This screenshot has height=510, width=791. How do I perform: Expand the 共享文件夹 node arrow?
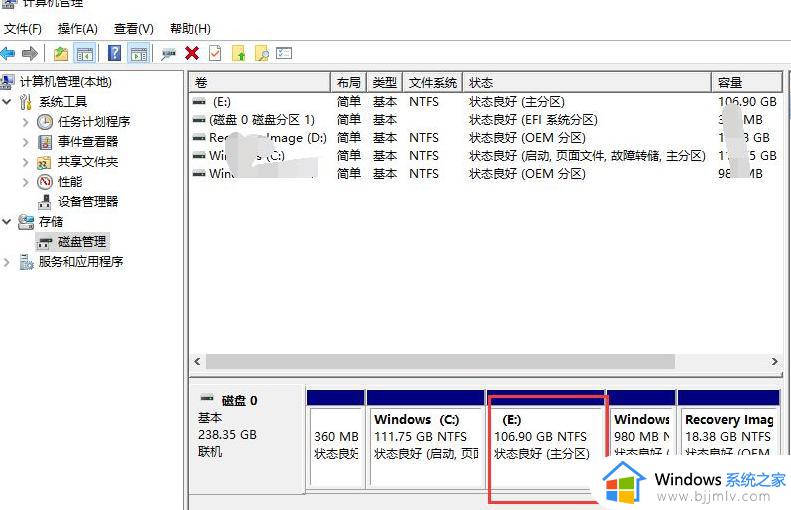(x=25, y=162)
